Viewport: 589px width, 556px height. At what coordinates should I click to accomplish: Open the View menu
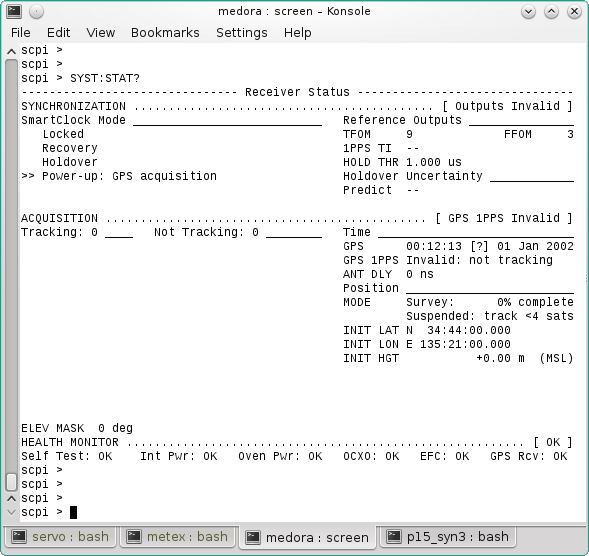coord(100,33)
